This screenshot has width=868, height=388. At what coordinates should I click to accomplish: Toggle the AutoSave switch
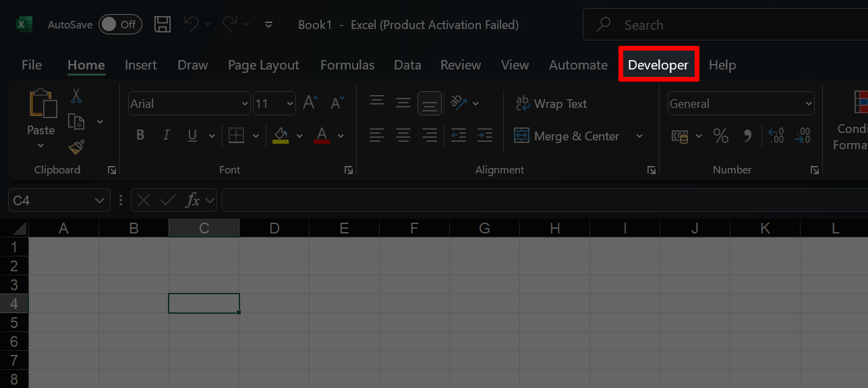[x=120, y=24]
